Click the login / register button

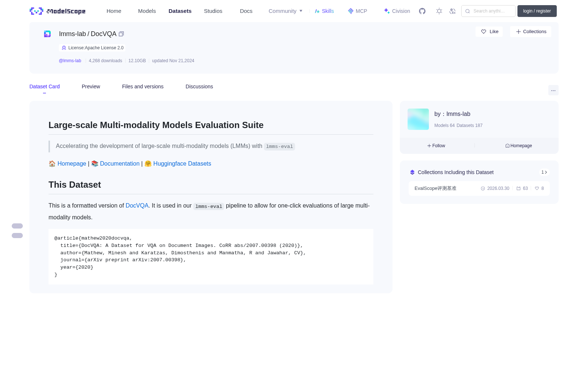coord(537,11)
